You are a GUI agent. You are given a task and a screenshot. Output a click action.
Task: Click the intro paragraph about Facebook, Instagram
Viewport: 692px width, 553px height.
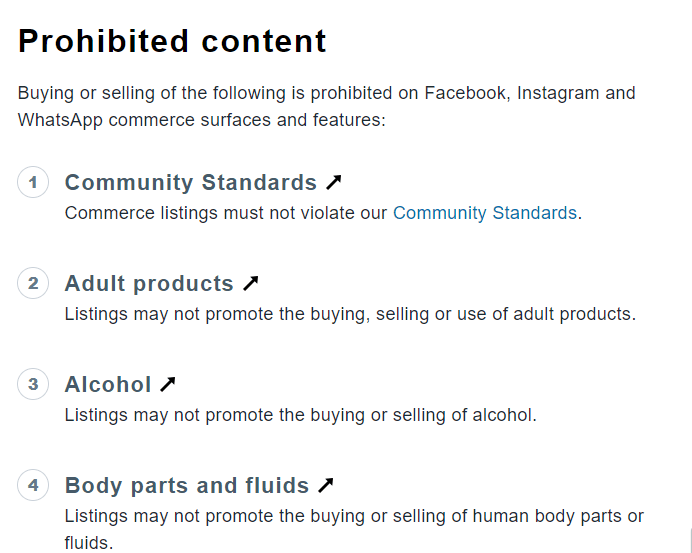click(x=327, y=106)
